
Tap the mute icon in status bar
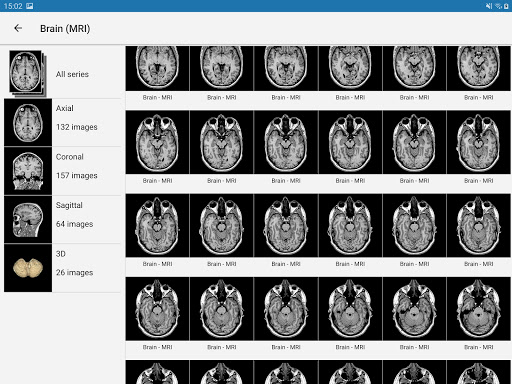coord(489,6)
